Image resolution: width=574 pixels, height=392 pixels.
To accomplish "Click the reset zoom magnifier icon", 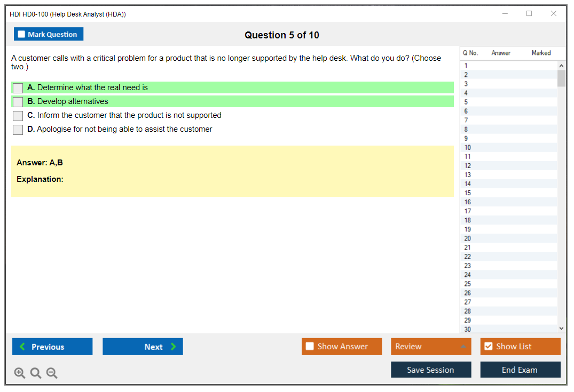I will point(36,373).
